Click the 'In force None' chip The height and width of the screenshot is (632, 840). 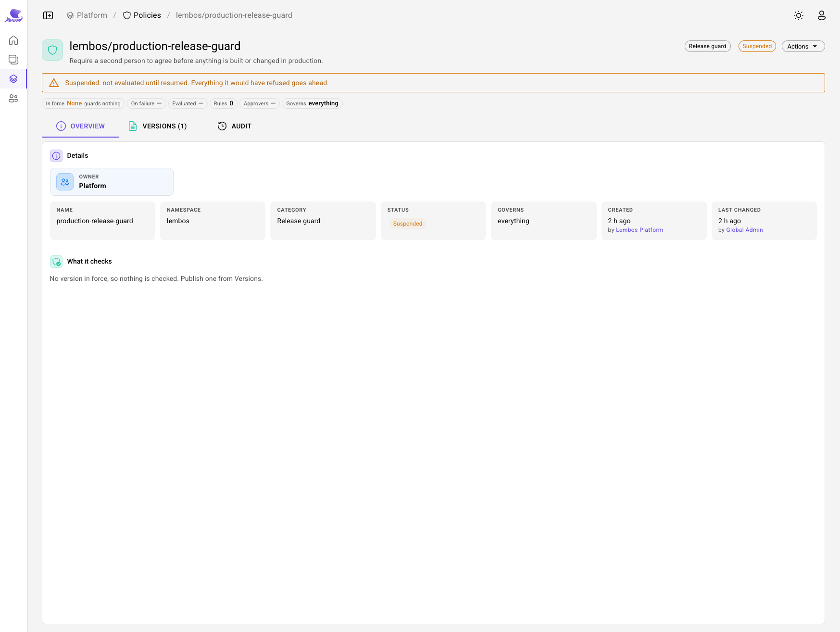pos(83,103)
